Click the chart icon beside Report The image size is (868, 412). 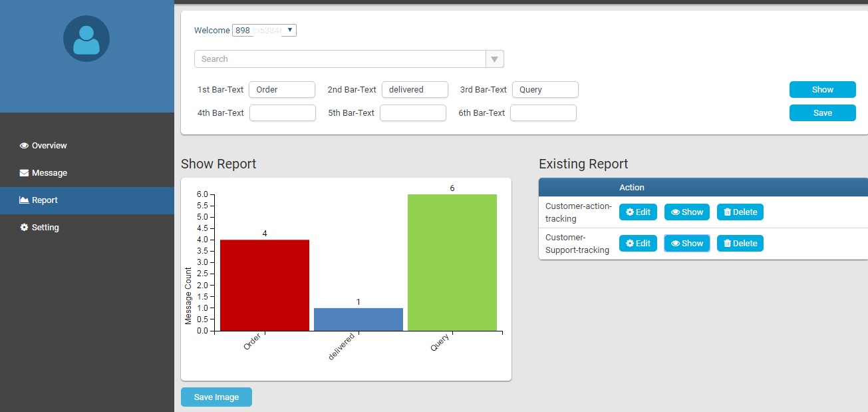(x=25, y=200)
